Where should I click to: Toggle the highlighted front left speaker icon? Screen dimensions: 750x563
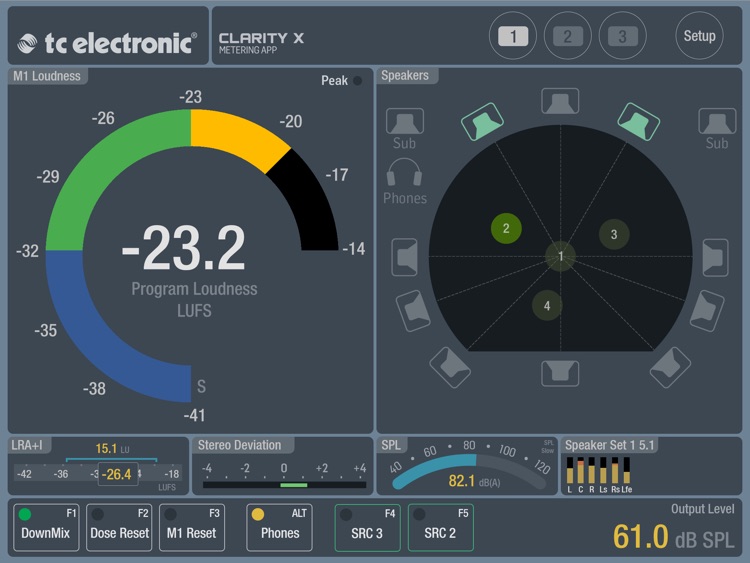(482, 121)
